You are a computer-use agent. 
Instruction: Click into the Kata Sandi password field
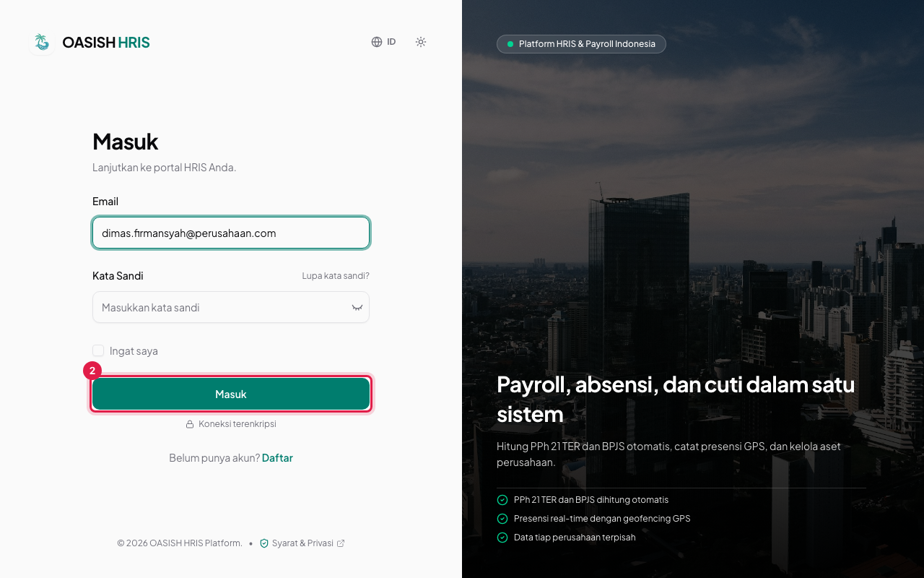pos(231,307)
